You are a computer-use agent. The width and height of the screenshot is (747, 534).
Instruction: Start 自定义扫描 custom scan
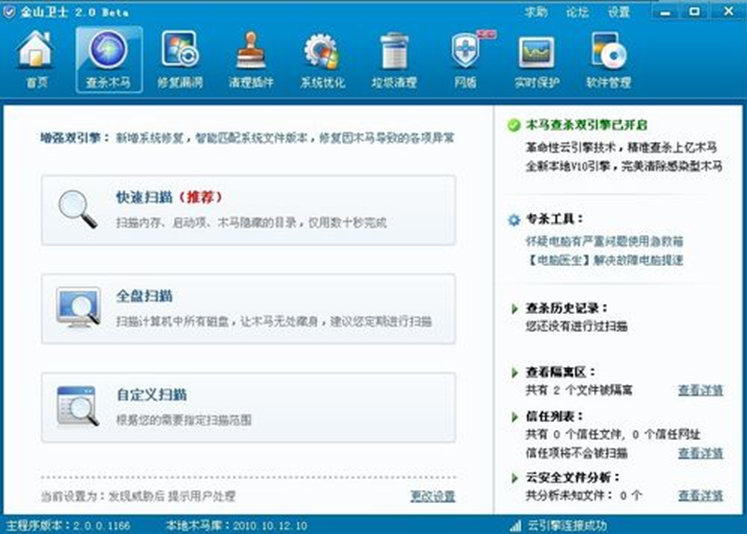(x=248, y=408)
